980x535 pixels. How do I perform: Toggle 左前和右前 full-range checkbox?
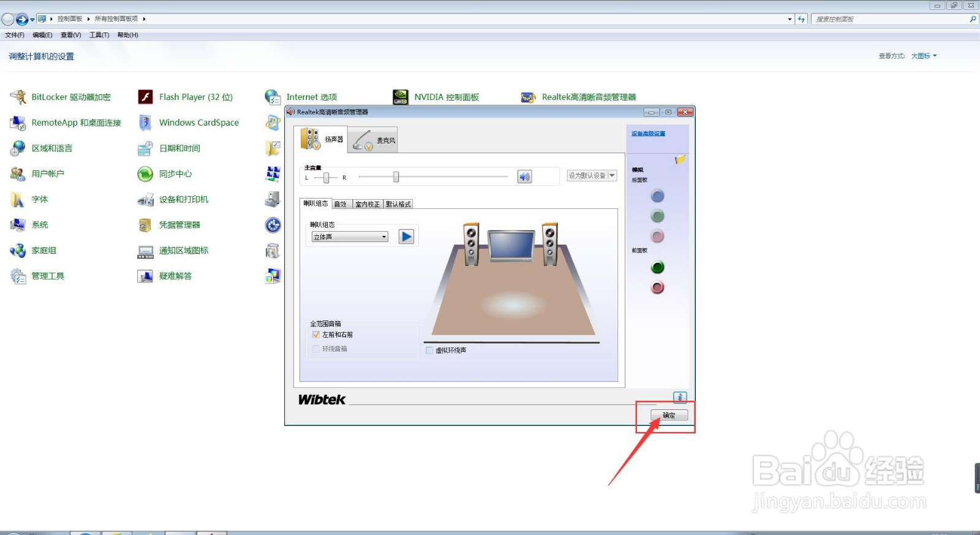coord(316,335)
